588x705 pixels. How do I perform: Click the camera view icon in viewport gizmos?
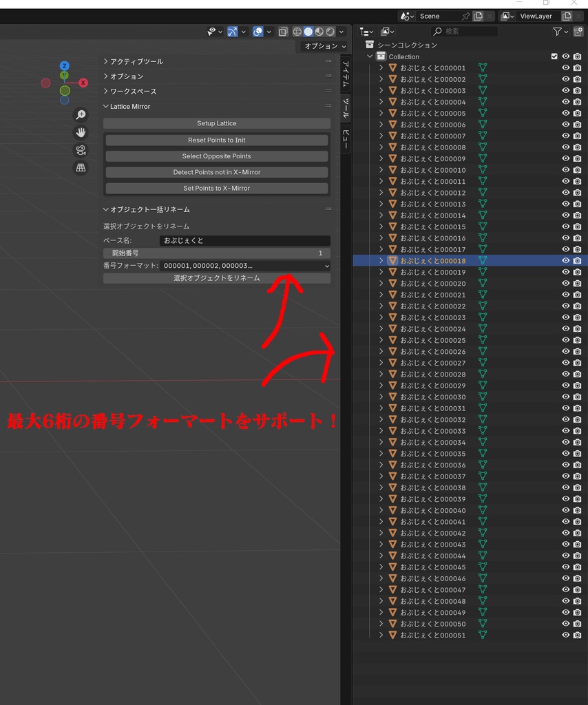(x=81, y=150)
